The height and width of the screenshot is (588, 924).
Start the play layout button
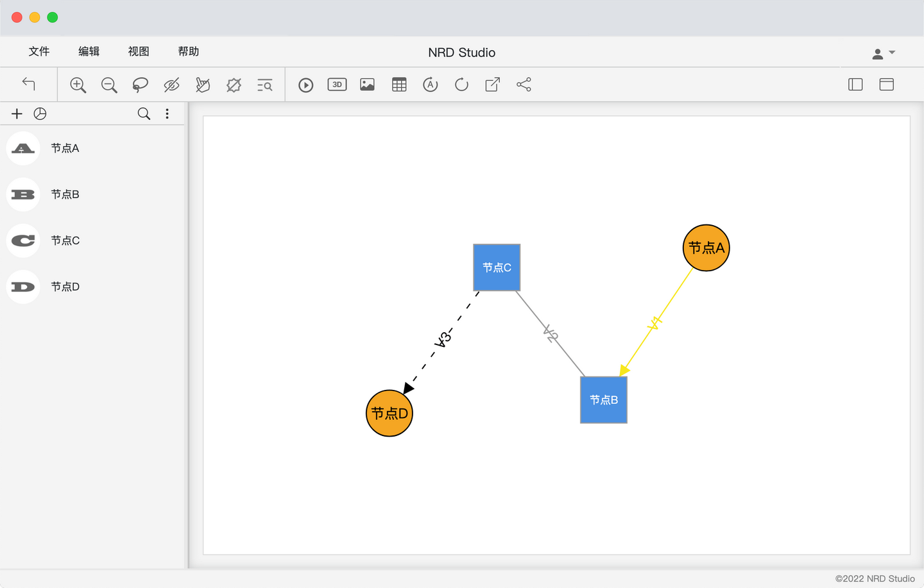[306, 85]
